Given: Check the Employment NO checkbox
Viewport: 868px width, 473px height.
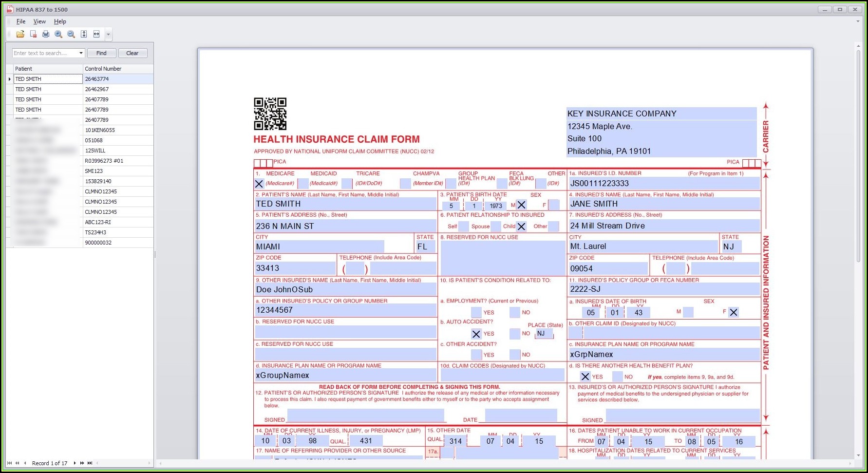Looking at the screenshot, I should 515,313.
